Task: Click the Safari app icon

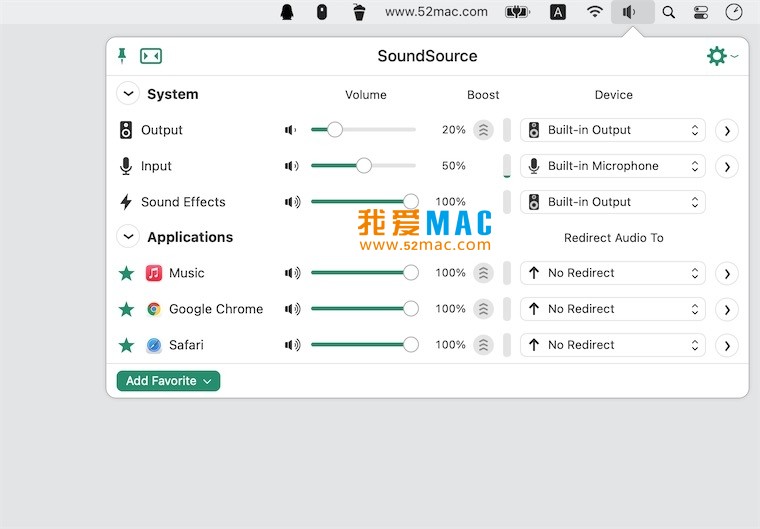Action: click(x=154, y=345)
